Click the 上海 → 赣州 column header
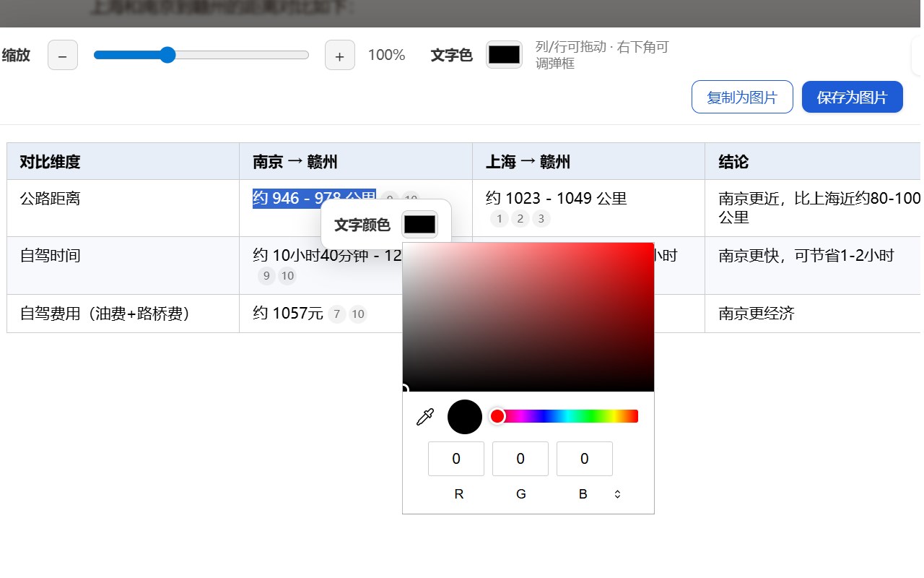This screenshot has width=924, height=578. pyautogui.click(x=589, y=162)
